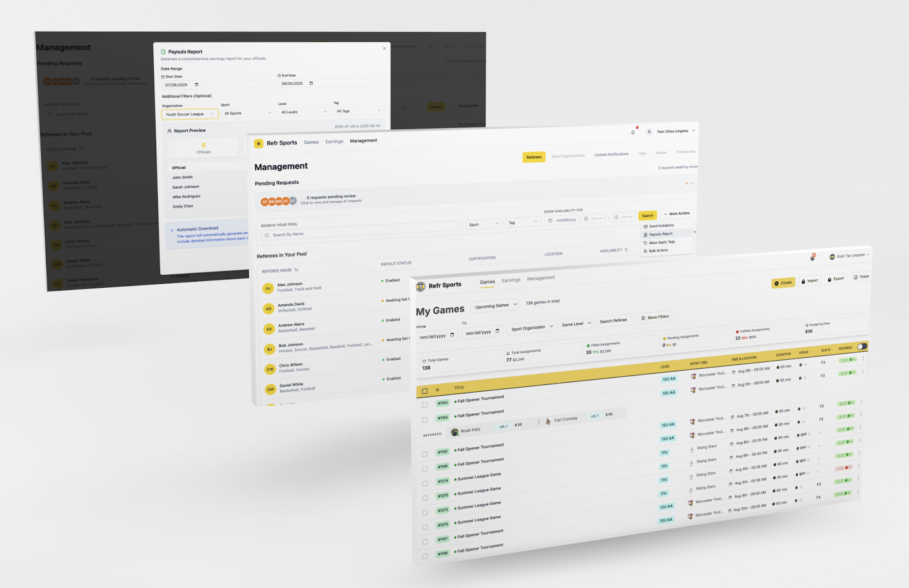Screen dimensions: 909x588
Task: Check the box for game #1155
Action: point(424,454)
